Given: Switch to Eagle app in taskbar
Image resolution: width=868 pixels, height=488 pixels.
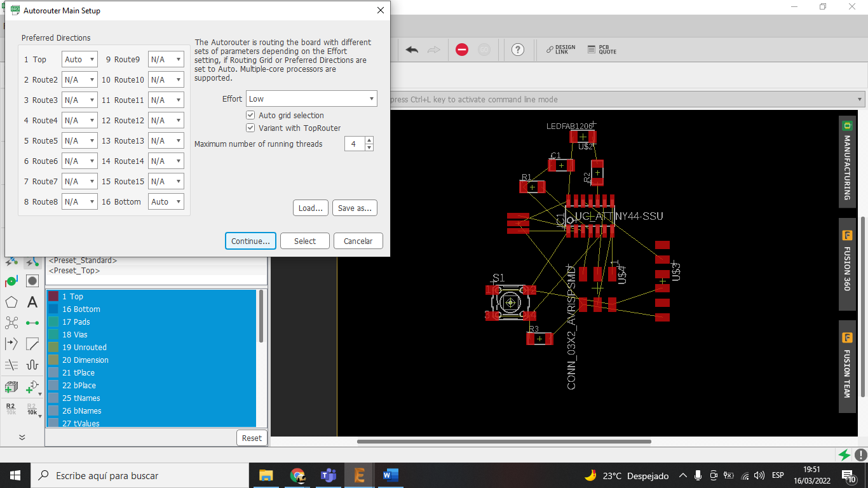Looking at the screenshot, I should [x=359, y=475].
